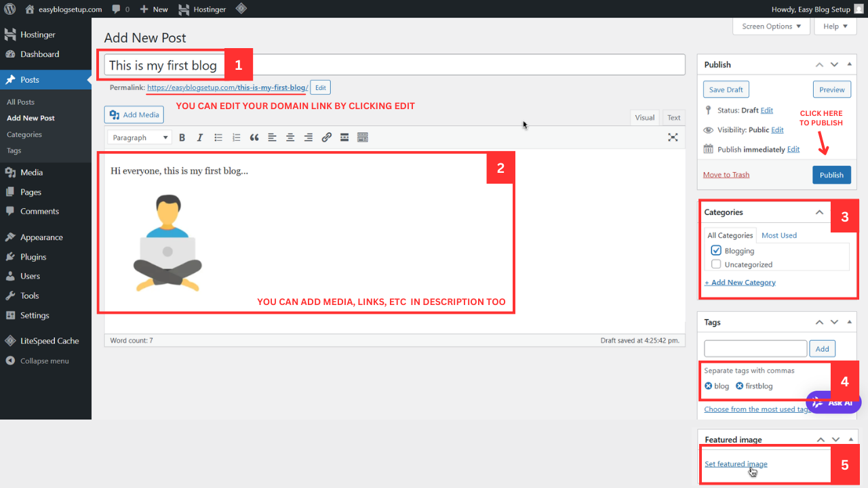Move Publish panel down
The image size is (868, 488).
pyautogui.click(x=834, y=64)
